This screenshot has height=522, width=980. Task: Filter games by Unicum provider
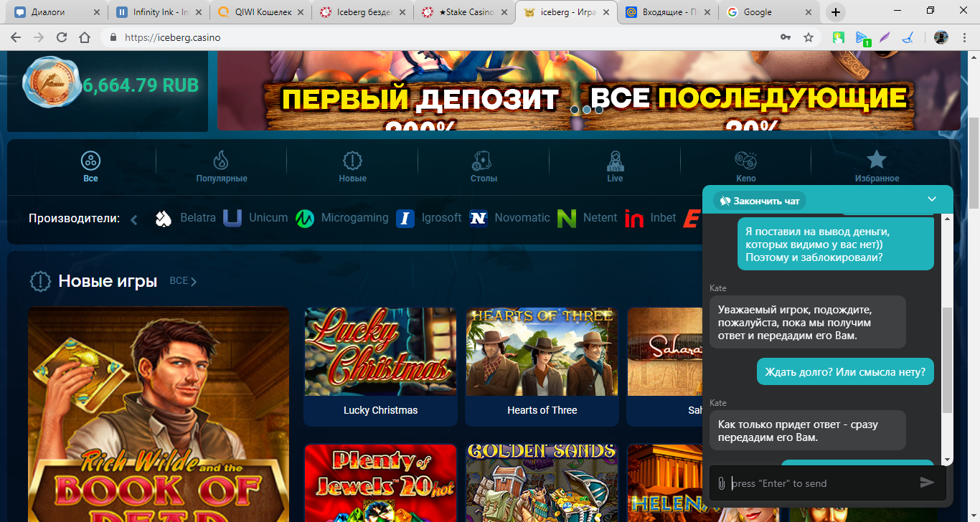(255, 218)
